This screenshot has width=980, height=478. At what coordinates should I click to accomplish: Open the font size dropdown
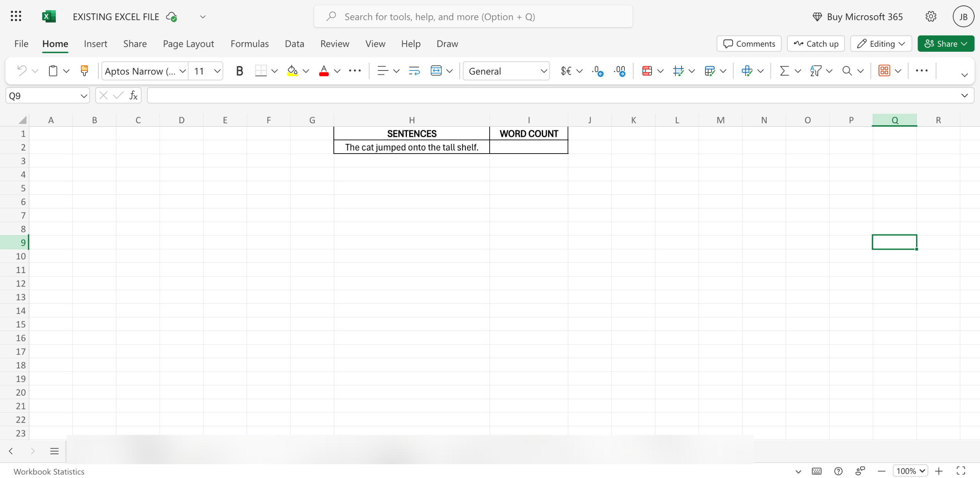point(217,71)
